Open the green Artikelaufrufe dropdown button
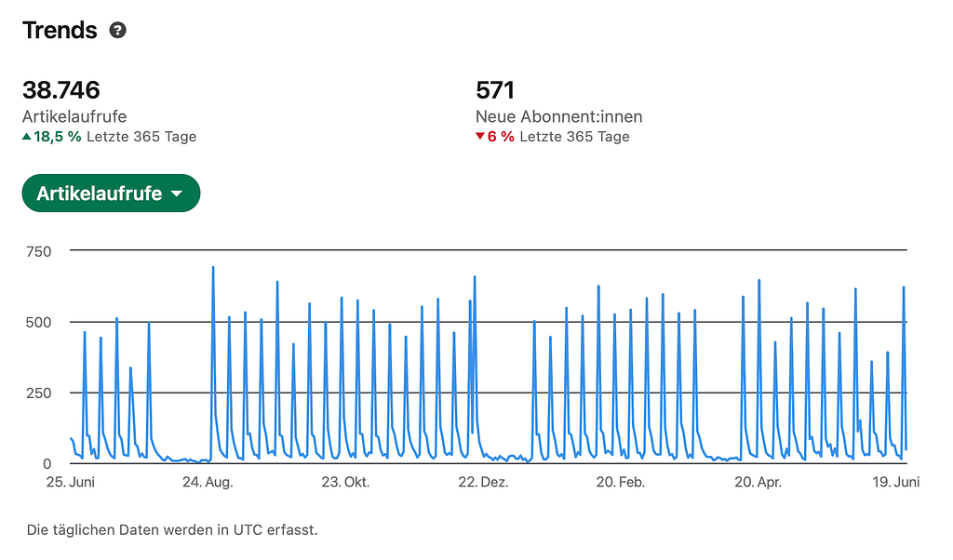This screenshot has width=953, height=560. 110,193
